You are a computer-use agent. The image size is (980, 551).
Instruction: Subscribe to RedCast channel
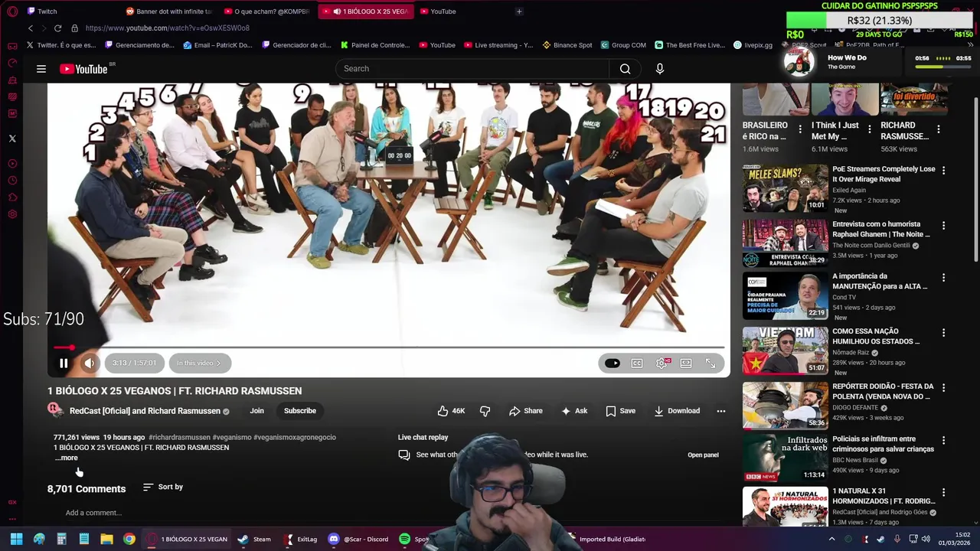(300, 411)
